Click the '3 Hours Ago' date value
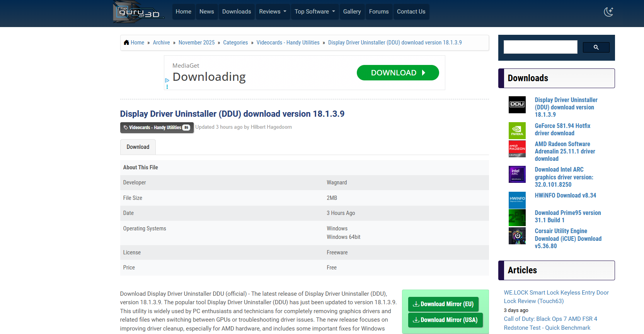Viewport: 644px width, 334px height. [x=341, y=213]
